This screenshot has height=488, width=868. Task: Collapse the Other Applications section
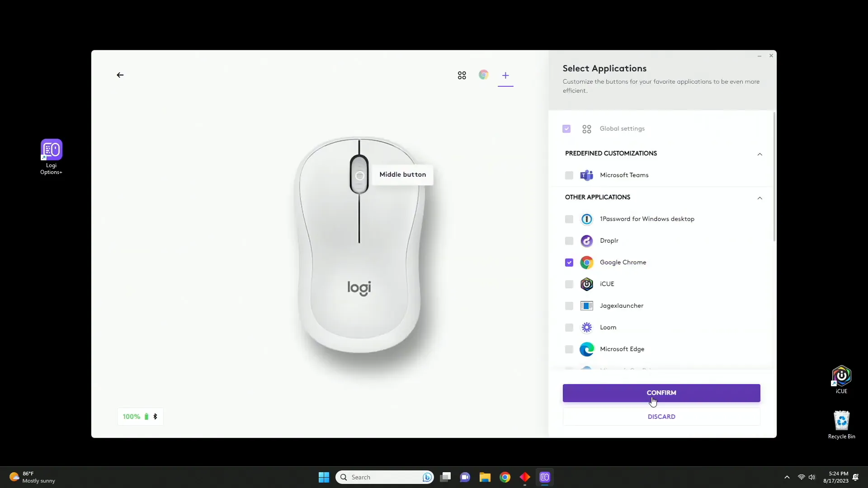point(760,198)
